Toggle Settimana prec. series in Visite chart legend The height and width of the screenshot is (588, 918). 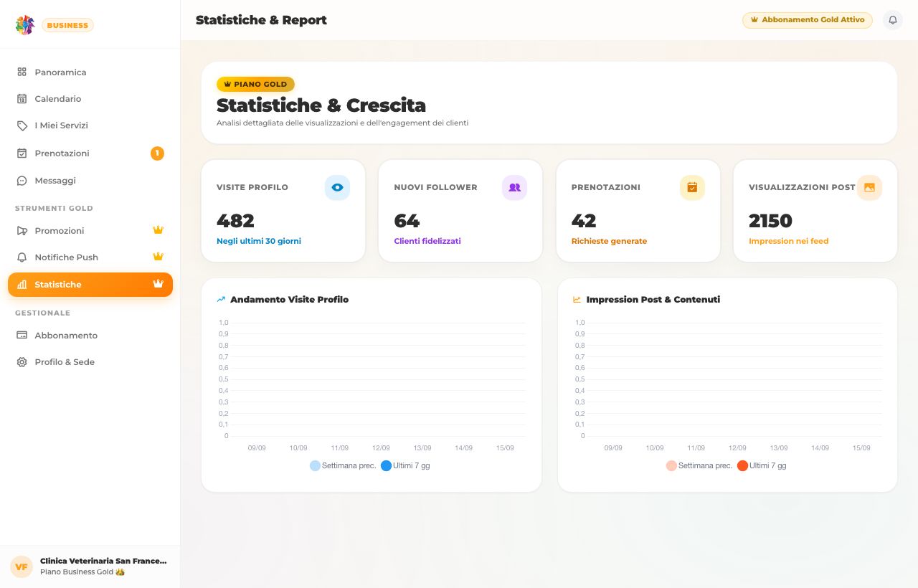[x=343, y=466]
